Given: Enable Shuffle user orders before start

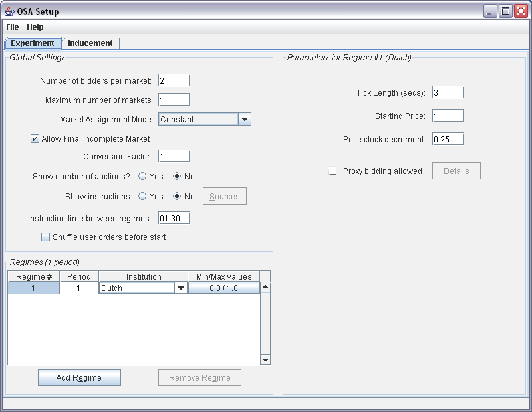Looking at the screenshot, I should coord(45,237).
